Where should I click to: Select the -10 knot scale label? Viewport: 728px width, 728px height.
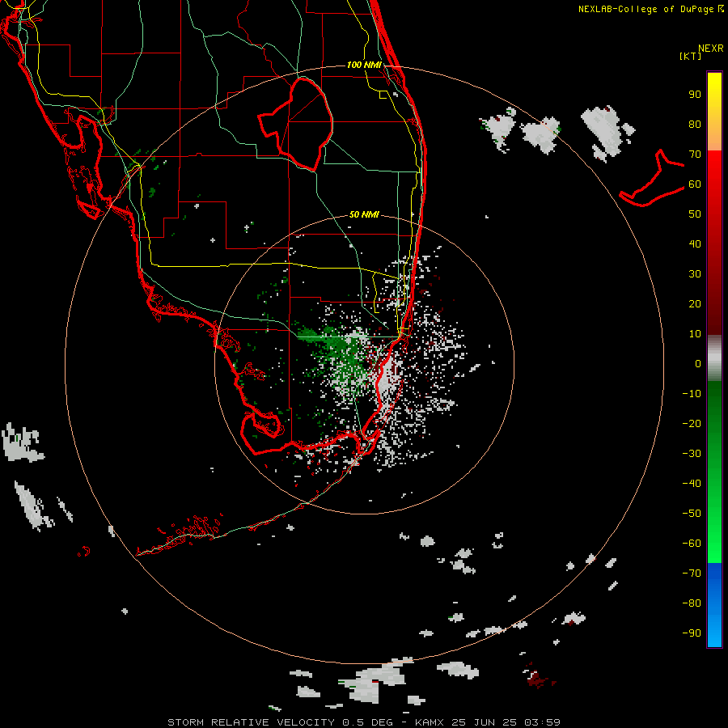tap(692, 394)
